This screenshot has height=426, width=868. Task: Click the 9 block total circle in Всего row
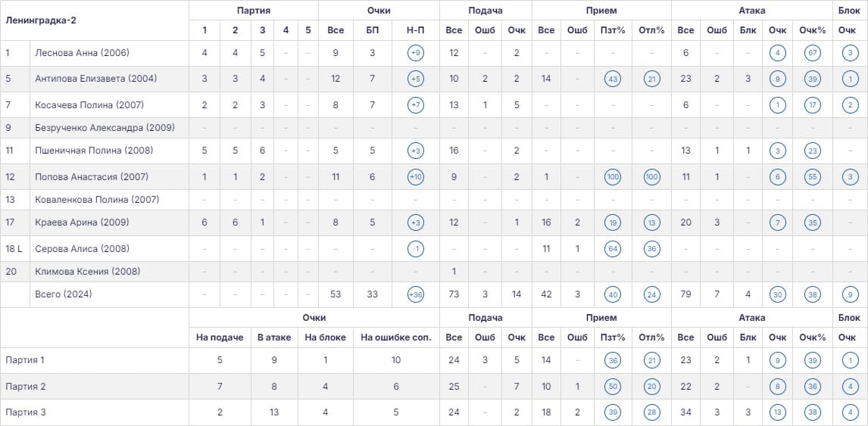coord(851,294)
